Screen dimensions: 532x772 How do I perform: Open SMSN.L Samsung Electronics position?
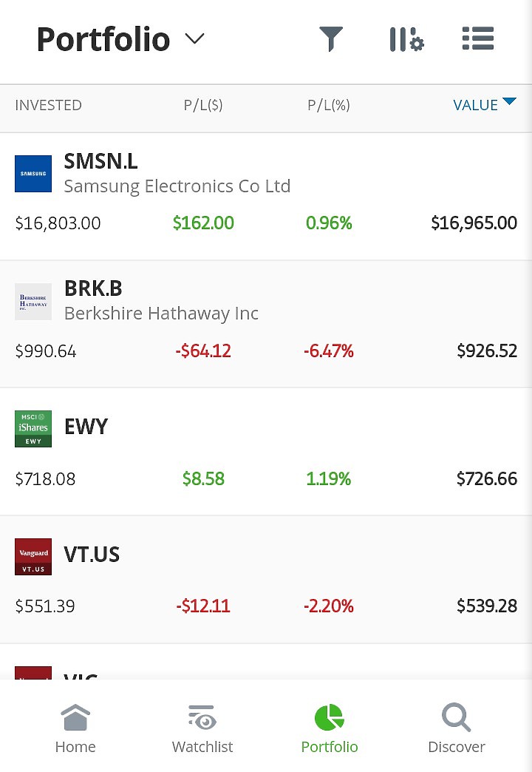(266, 197)
